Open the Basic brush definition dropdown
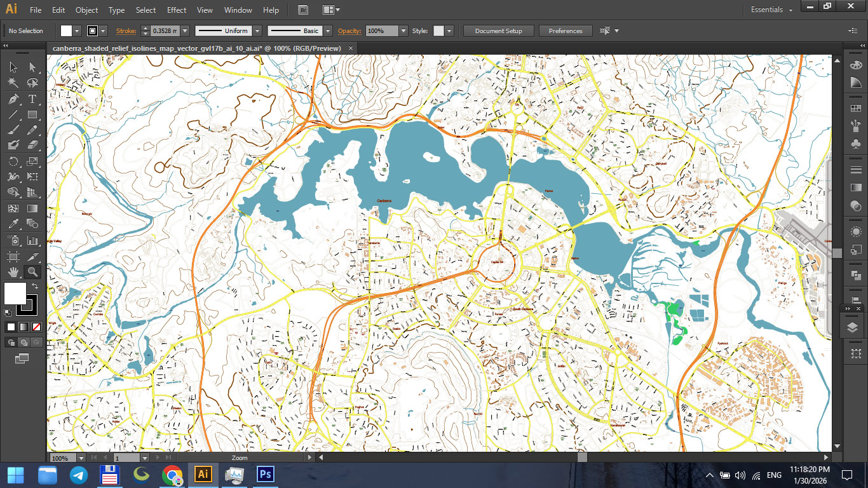868x488 pixels. [x=328, y=30]
